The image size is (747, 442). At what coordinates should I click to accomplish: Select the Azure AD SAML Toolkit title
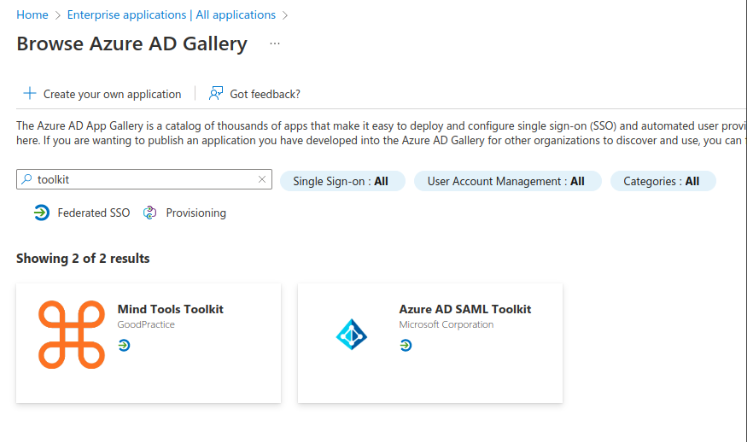(464, 309)
